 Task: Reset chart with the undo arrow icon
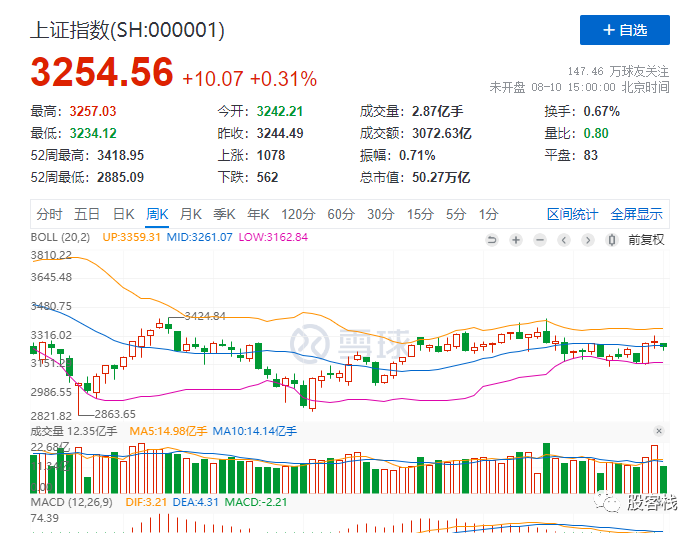[492, 240]
